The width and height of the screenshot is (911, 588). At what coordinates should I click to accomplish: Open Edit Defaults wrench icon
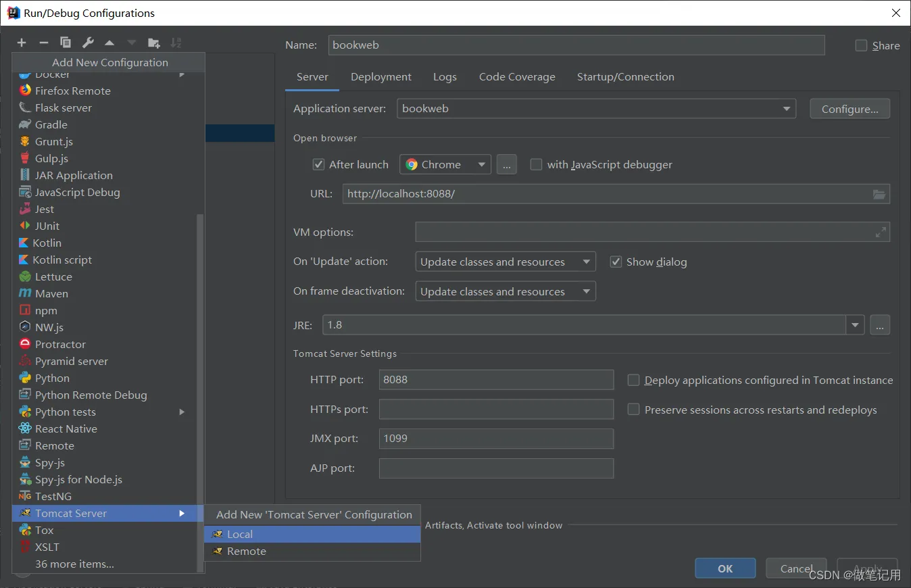(88, 43)
